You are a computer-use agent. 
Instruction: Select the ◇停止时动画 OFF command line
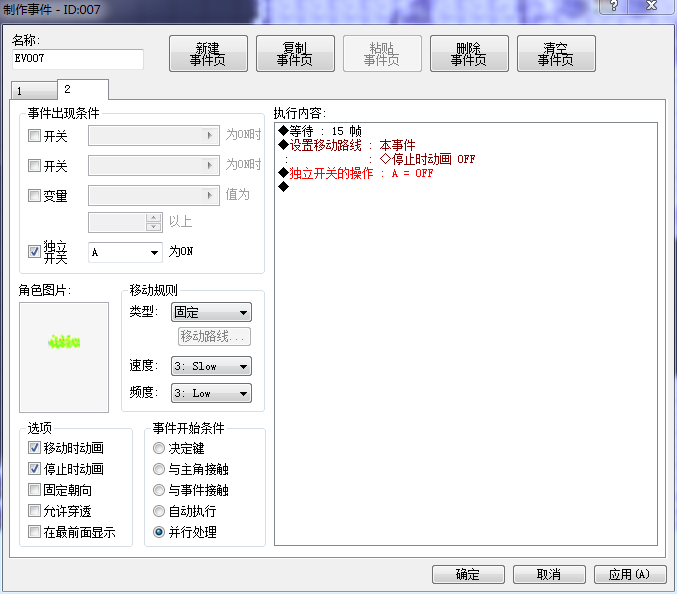pos(427,159)
